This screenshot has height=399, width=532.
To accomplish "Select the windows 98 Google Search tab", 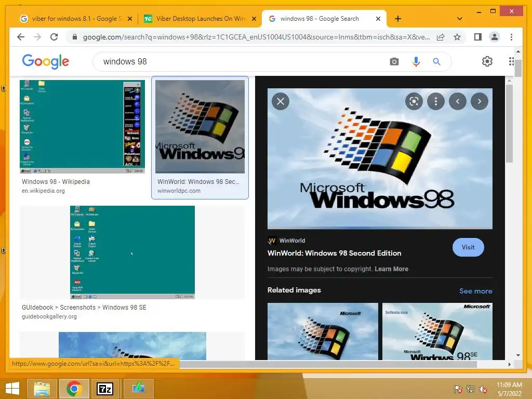I will coord(319,19).
